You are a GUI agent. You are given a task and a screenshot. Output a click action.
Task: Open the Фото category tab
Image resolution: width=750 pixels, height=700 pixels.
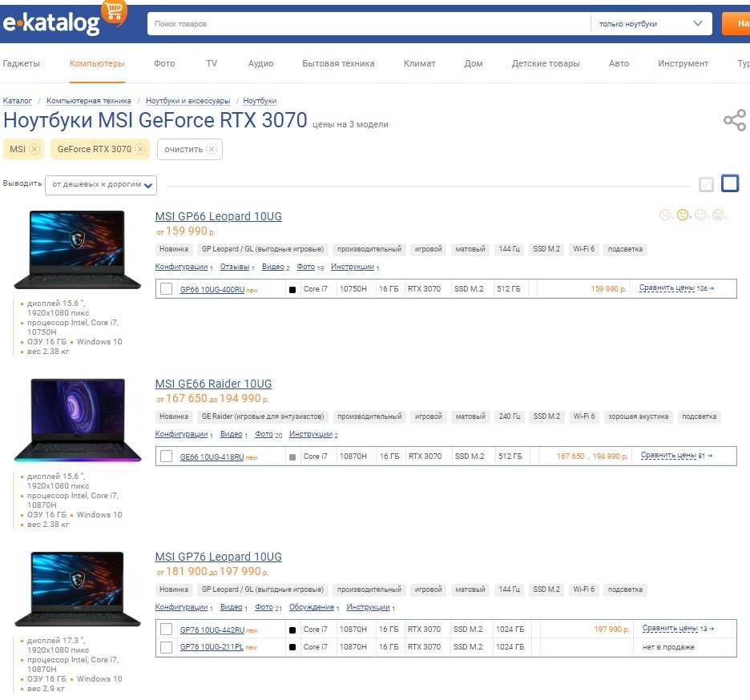tap(164, 63)
